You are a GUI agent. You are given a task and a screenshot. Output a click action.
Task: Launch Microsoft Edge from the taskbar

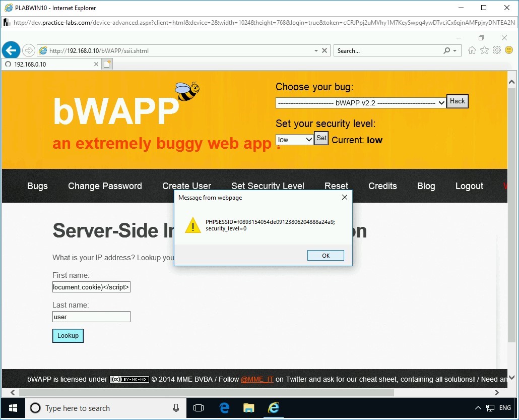click(224, 408)
